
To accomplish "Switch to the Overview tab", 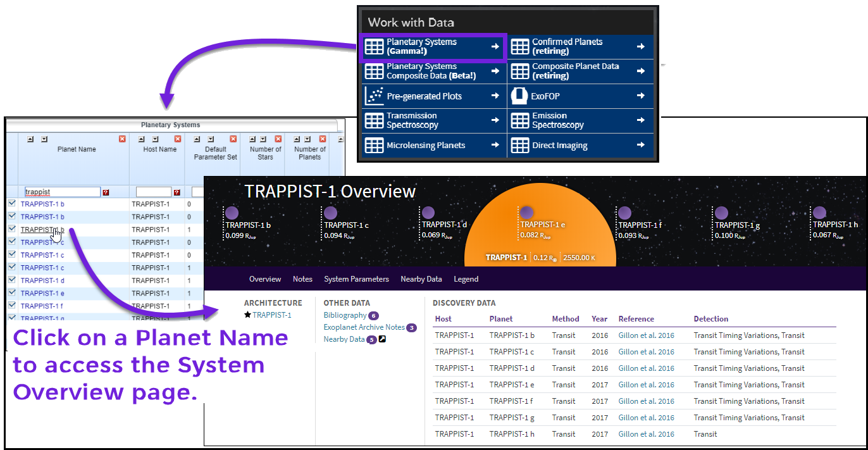I will [265, 279].
